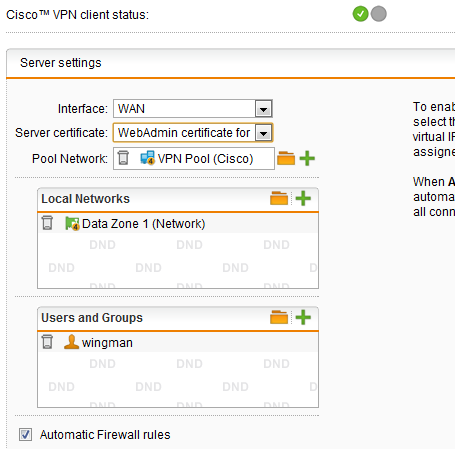Expand the Server certificate dropdown arrow
This screenshot has height=449, width=455.
[263, 133]
